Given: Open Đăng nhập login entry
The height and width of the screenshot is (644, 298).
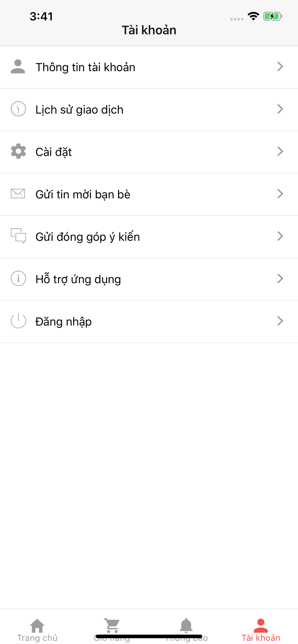Looking at the screenshot, I should click(x=64, y=322).
